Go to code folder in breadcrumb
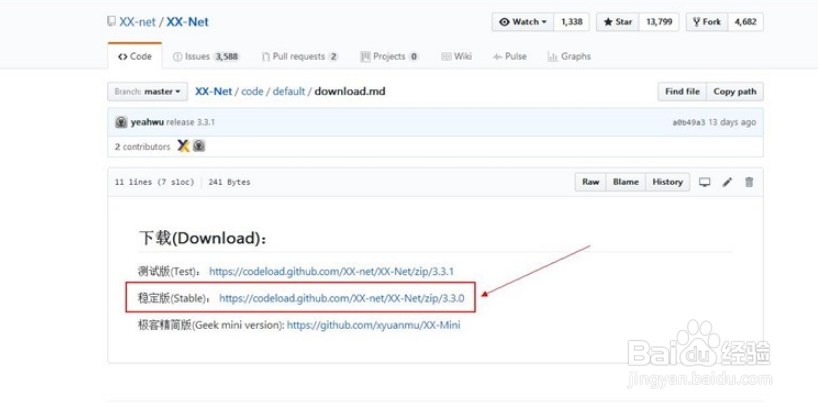The height and width of the screenshot is (407, 818). [x=252, y=91]
